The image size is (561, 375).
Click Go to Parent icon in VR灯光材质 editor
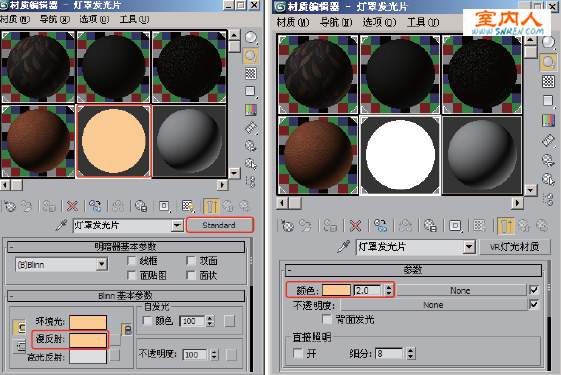tap(524, 226)
